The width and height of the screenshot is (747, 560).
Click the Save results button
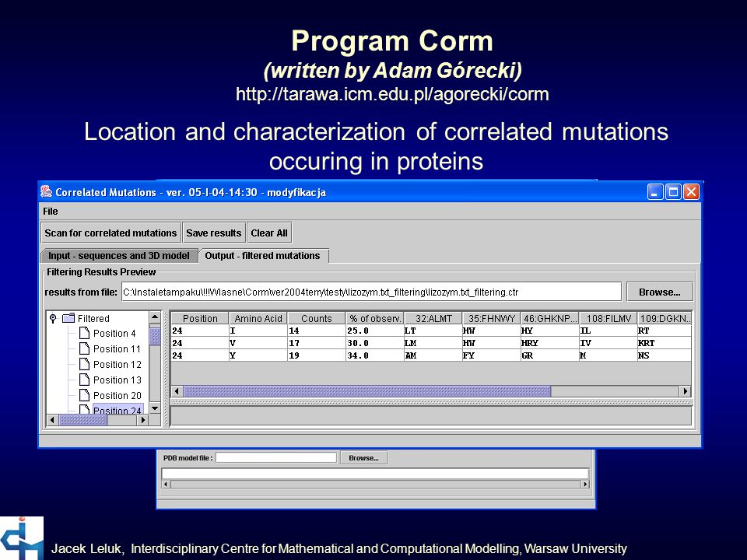pos(214,233)
